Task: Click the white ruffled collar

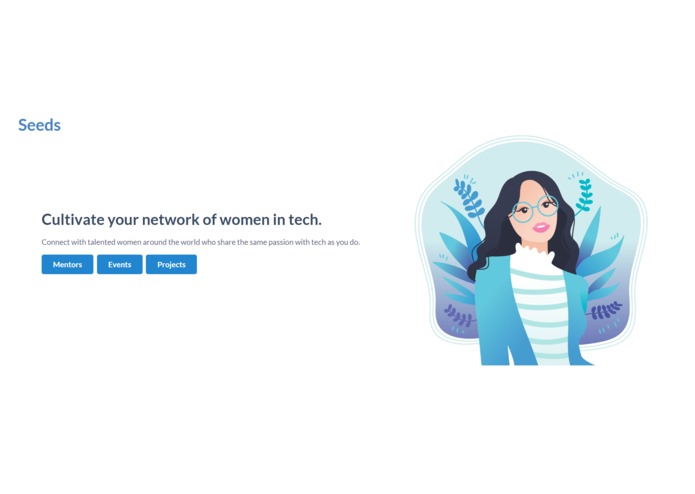Action: pyautogui.click(x=535, y=255)
